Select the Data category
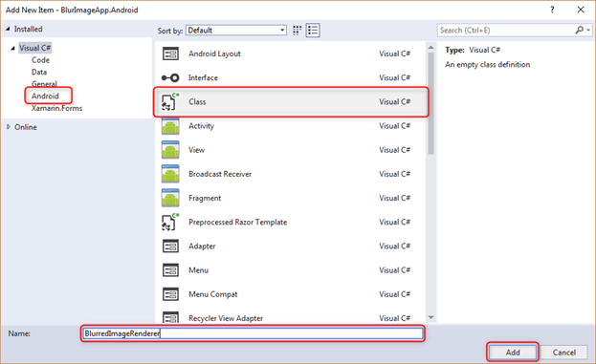The width and height of the screenshot is (596, 364). tap(39, 72)
